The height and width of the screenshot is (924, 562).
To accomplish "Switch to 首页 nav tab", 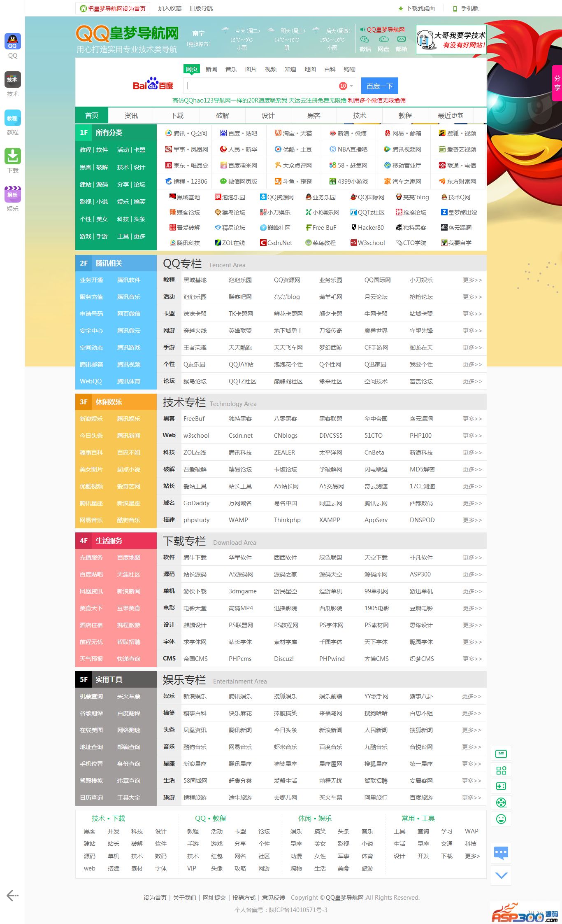I will click(x=92, y=116).
